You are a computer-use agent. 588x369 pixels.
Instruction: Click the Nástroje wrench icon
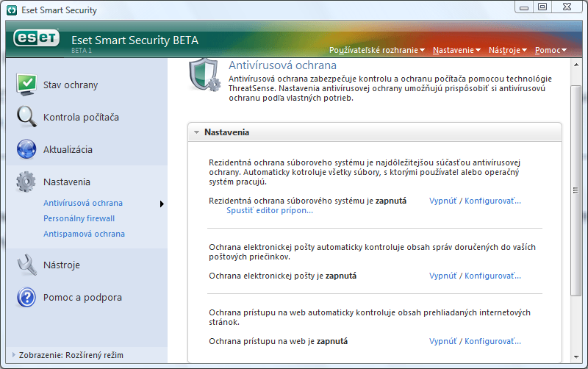click(27, 265)
